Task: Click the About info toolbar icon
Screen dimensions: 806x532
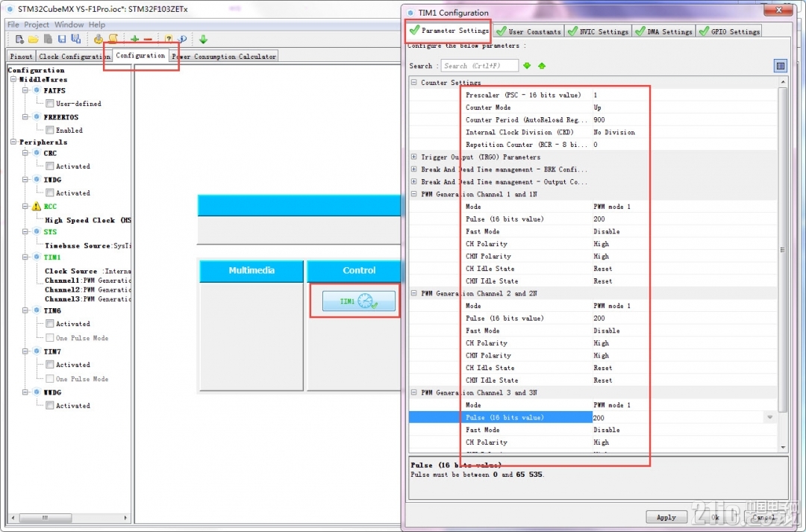Action: pyautogui.click(x=183, y=39)
